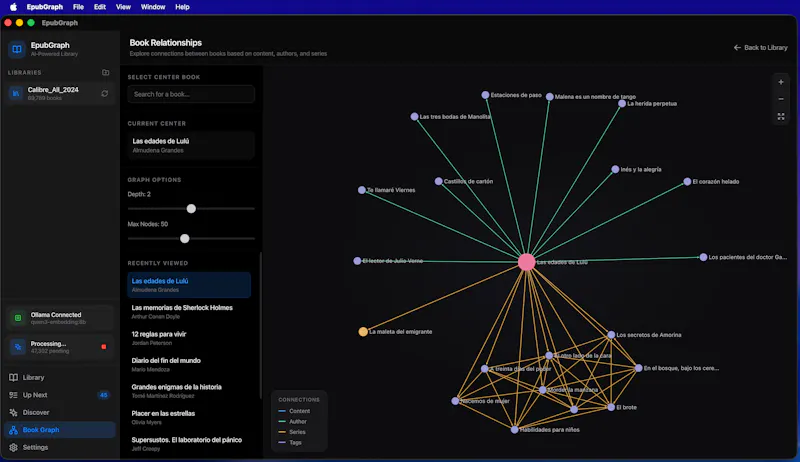
Task: Open the File menu
Action: (78, 7)
